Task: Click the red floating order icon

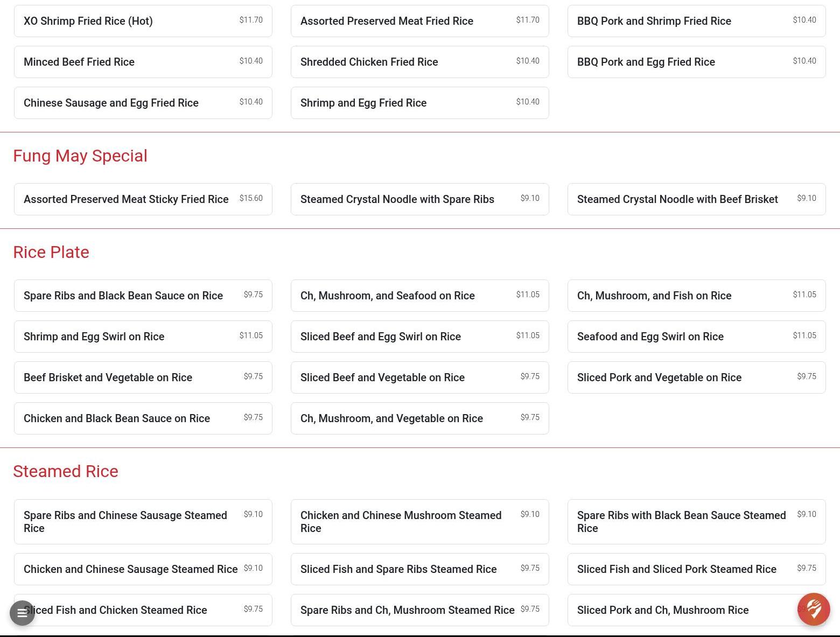Action: pos(813,609)
